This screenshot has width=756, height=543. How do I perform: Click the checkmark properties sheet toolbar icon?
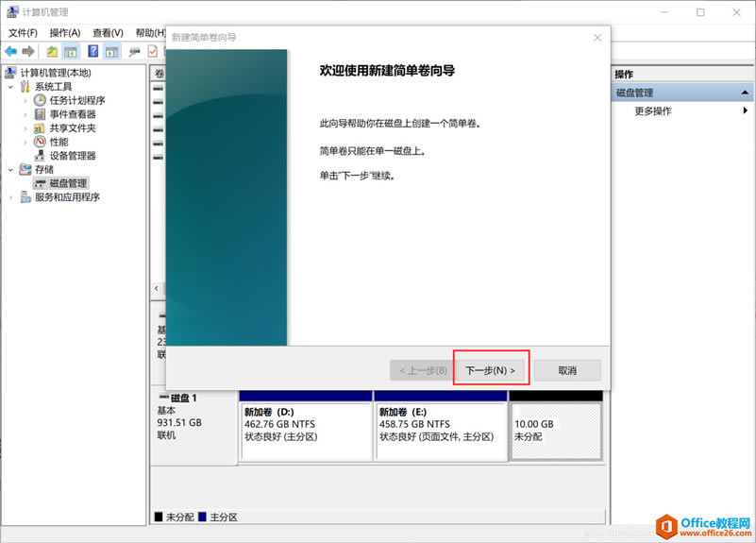(153, 51)
